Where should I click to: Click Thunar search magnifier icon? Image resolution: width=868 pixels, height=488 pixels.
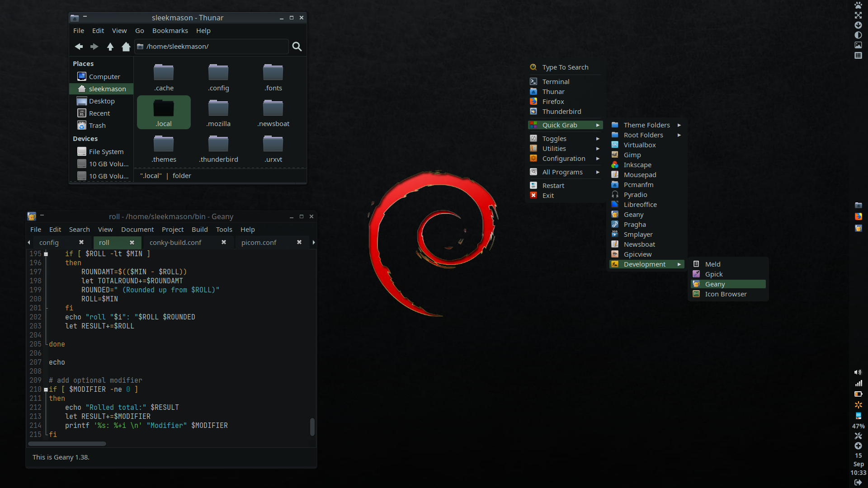click(x=297, y=47)
